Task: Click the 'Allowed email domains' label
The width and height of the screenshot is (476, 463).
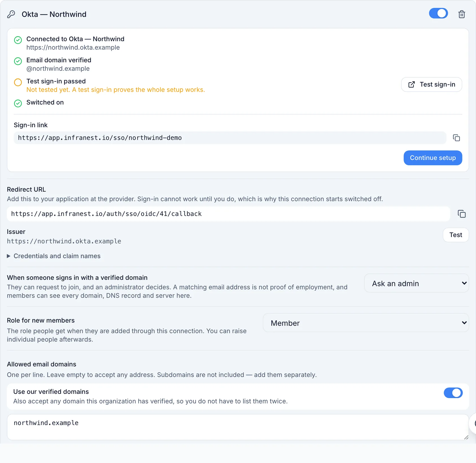Action: coord(41,364)
